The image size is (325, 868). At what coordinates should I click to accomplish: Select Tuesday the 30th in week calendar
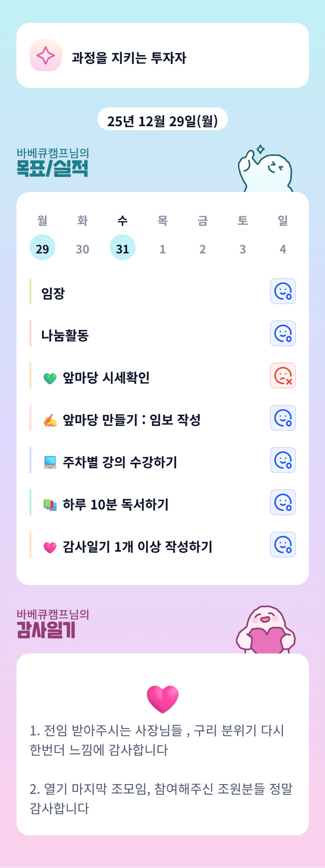coord(83,248)
